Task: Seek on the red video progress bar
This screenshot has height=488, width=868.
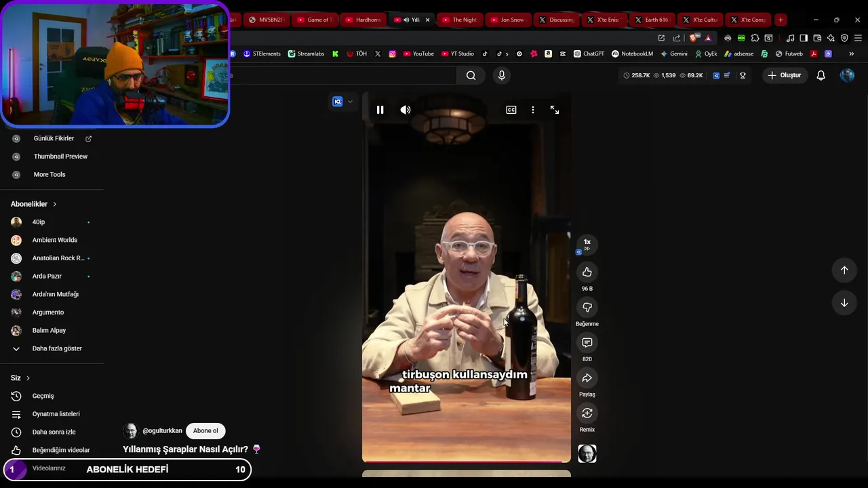Action: [467, 462]
